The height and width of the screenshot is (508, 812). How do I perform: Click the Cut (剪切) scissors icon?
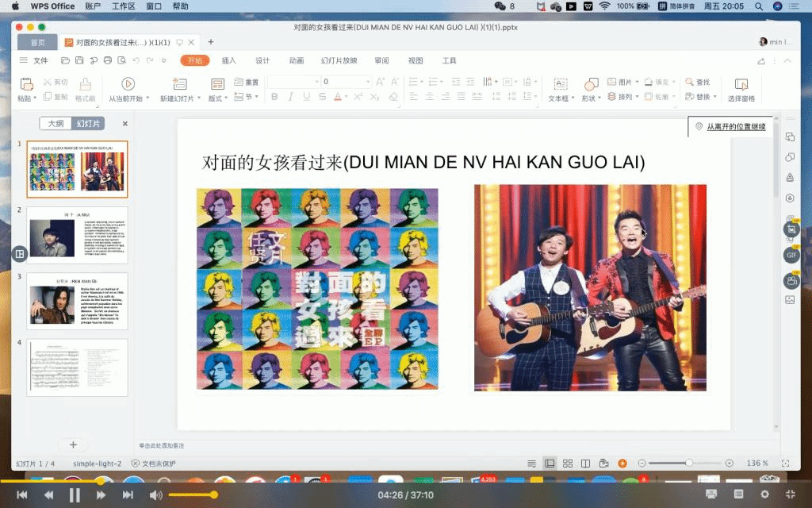(x=48, y=82)
